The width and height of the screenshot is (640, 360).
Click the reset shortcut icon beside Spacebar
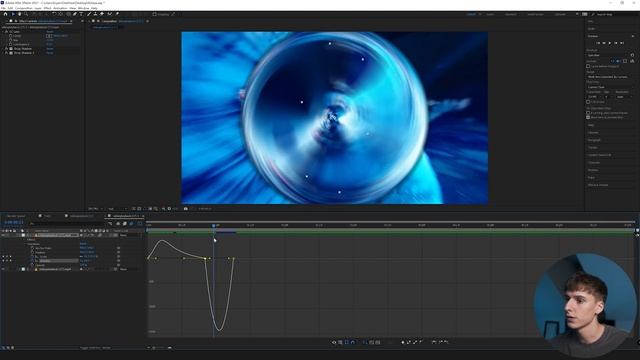point(632,55)
